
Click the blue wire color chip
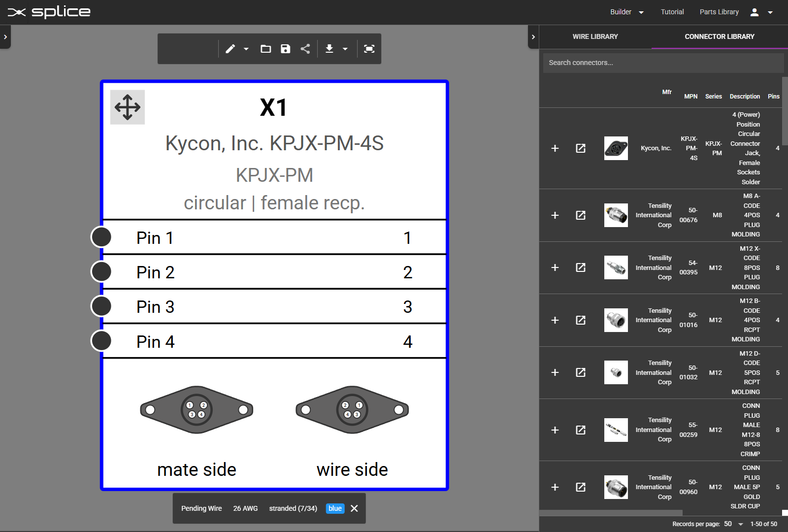click(x=335, y=508)
